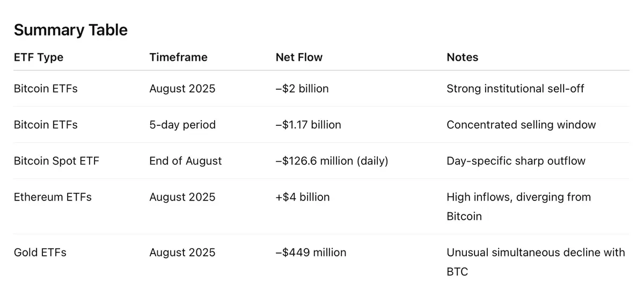Click the +$4 billion net flow cell
Screen dimensions: 644x302
coord(303,197)
